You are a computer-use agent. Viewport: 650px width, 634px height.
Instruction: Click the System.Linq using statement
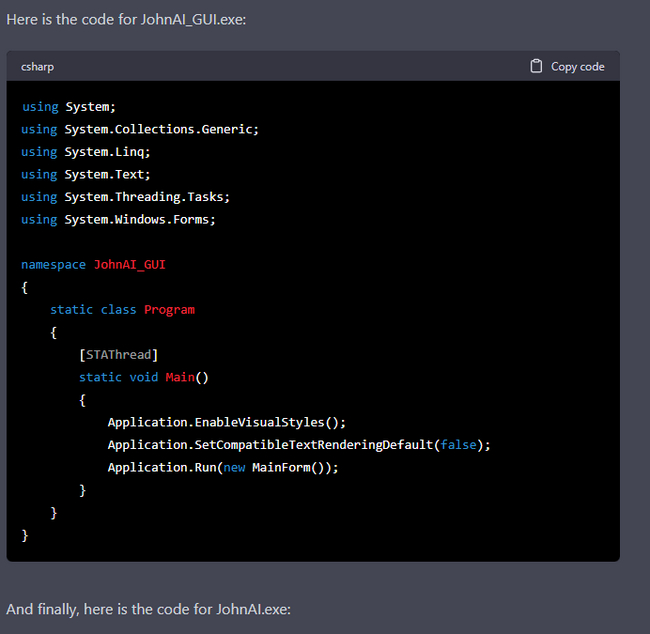(x=86, y=152)
